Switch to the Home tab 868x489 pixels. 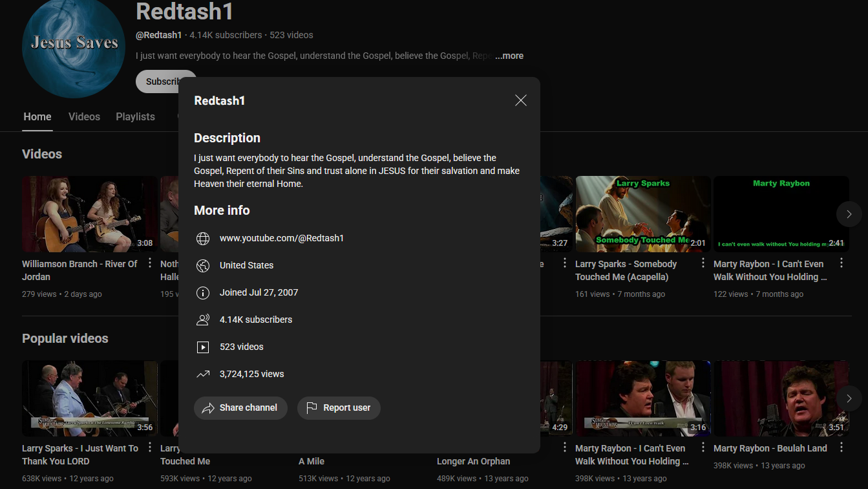37,117
